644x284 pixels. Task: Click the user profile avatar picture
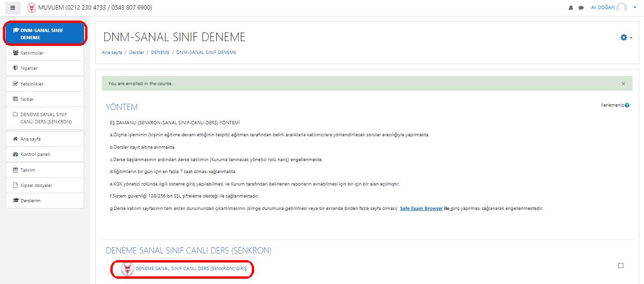[x=621, y=8]
